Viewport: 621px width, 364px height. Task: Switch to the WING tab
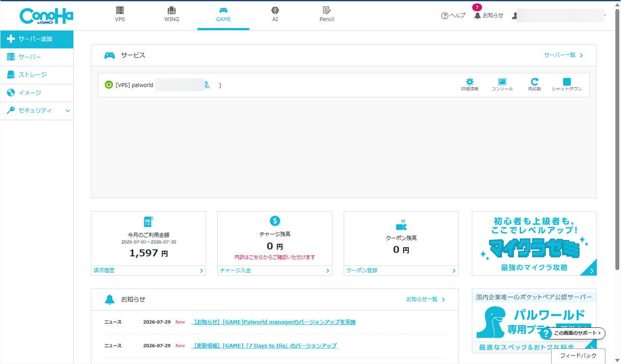pyautogui.click(x=172, y=14)
